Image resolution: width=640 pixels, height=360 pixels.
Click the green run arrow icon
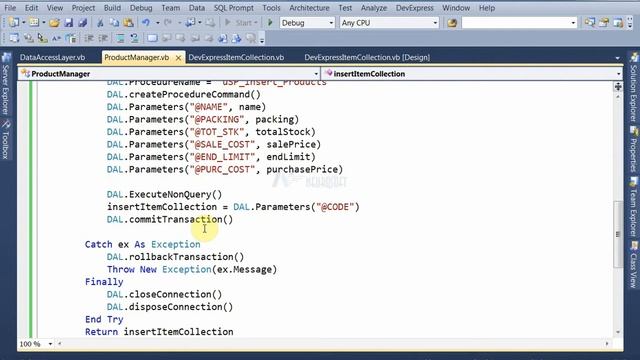(x=269, y=22)
